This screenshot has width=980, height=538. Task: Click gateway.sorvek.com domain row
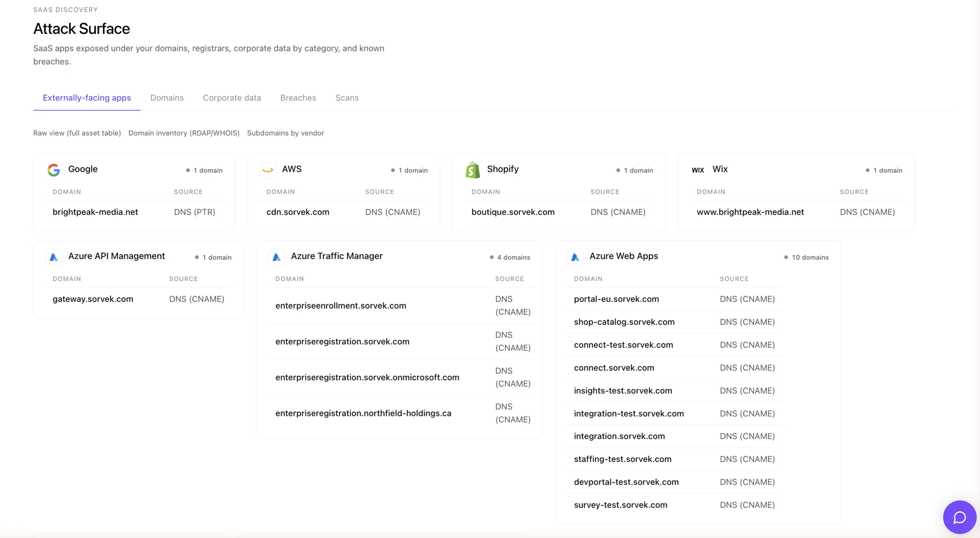[139, 299]
